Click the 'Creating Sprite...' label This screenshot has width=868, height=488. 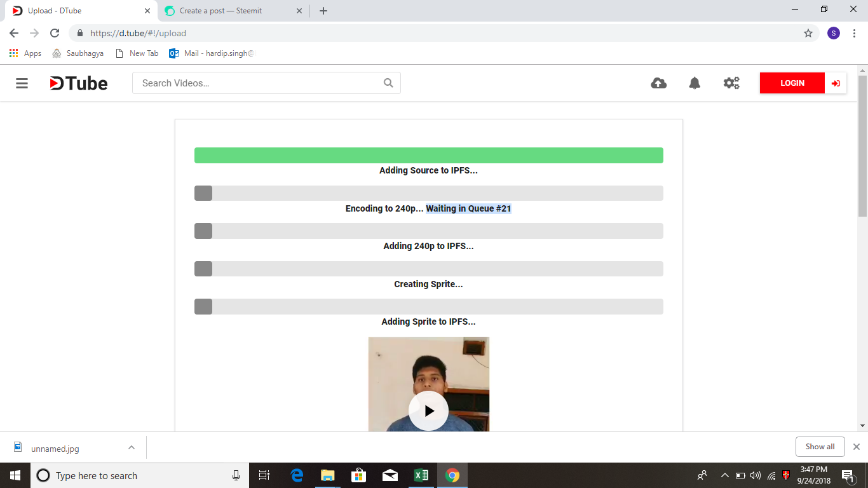428,284
